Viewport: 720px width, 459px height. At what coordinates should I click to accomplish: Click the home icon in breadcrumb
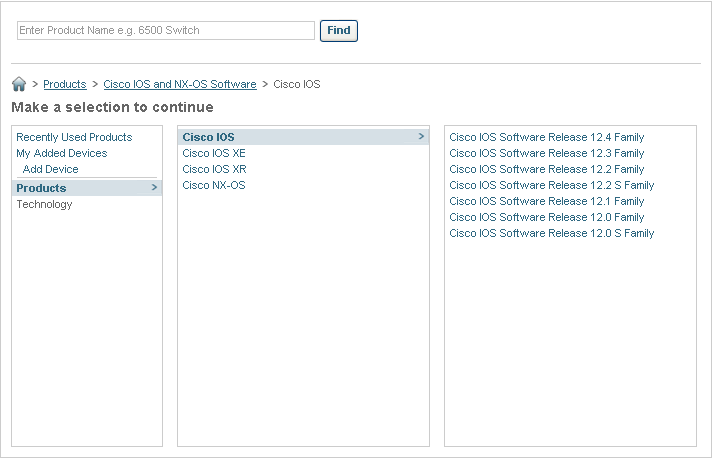click(19, 84)
